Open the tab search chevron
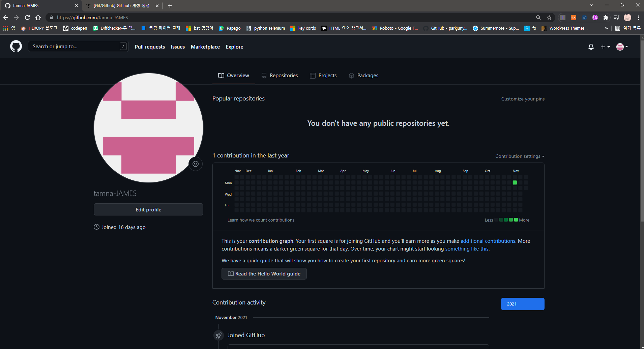Screen dimensions: 644x349 (591, 5)
